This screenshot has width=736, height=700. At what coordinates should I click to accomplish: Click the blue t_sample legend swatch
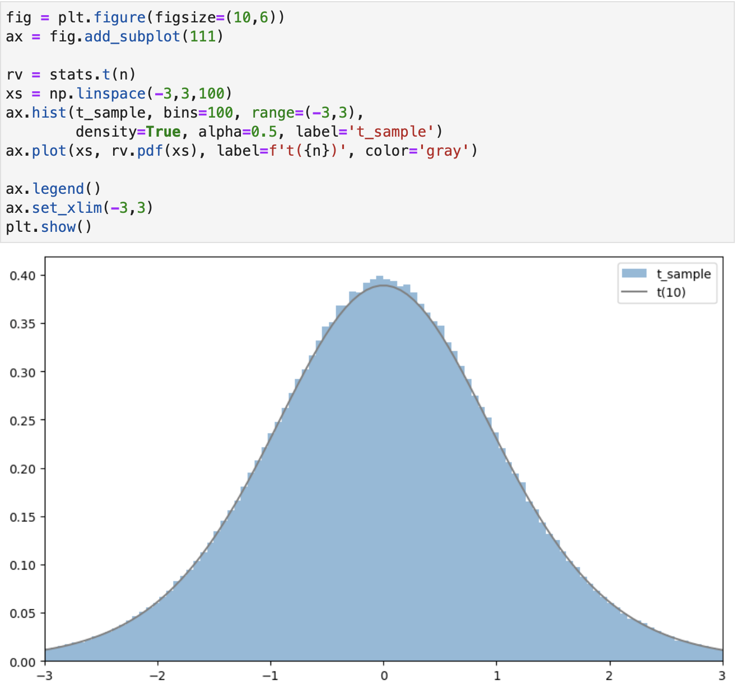coord(634,273)
